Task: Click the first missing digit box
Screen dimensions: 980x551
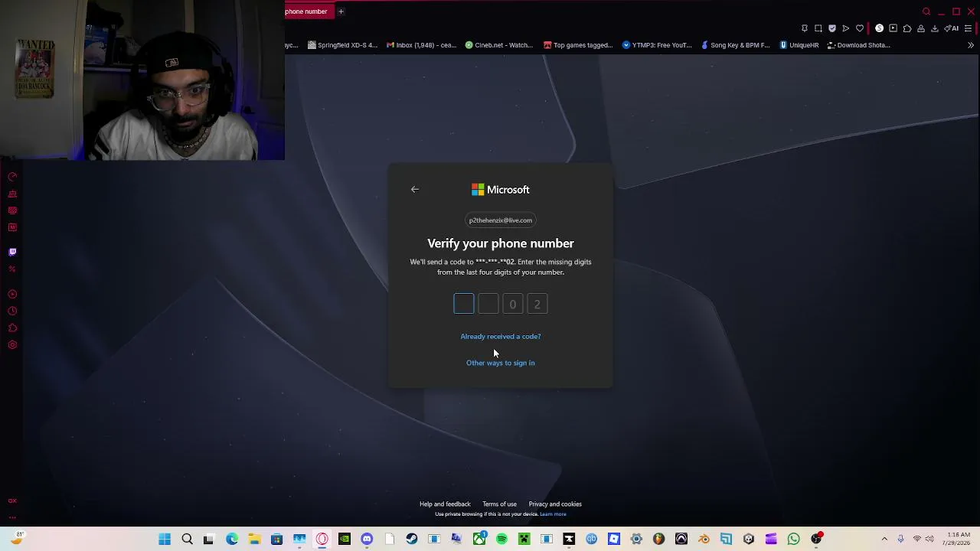Action: point(464,305)
